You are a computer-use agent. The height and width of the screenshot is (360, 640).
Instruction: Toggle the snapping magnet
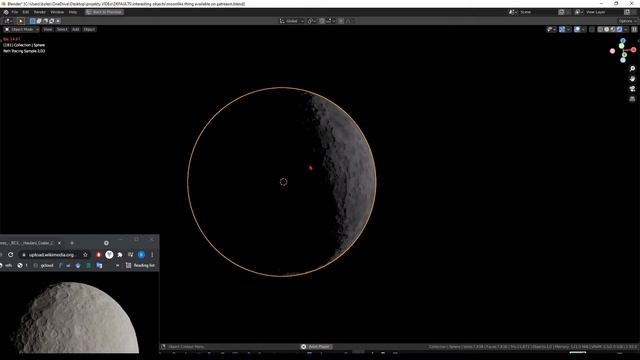(322, 21)
